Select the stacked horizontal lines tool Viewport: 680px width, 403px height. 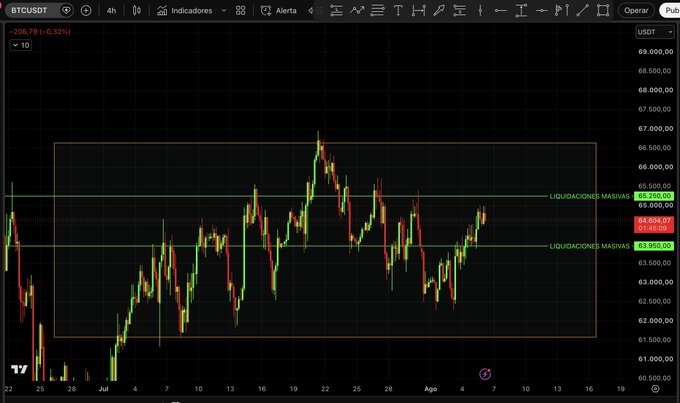click(x=377, y=10)
